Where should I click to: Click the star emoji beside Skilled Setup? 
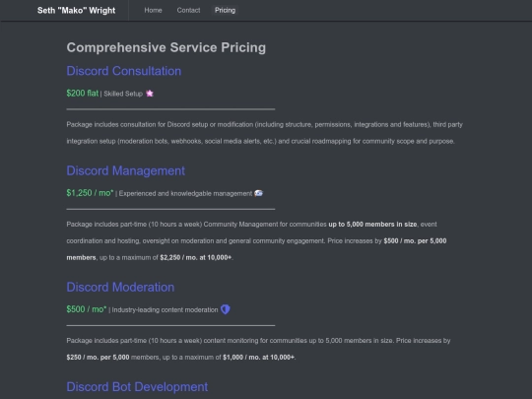(150, 94)
